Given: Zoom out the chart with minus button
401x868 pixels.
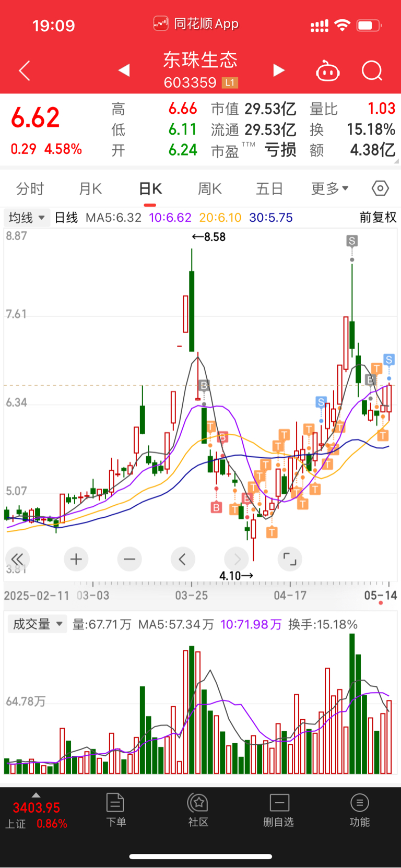Looking at the screenshot, I should point(129,559).
